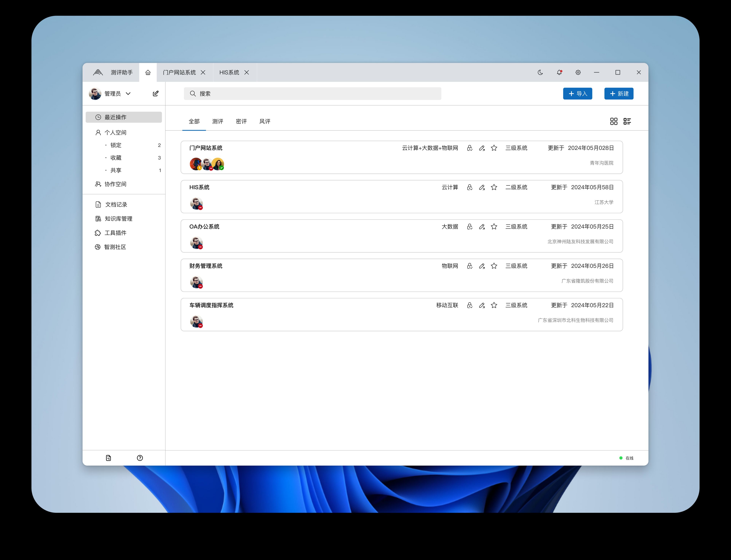Star the OA办公系统 entry as favorite
Image resolution: width=731 pixels, height=560 pixels.
494,226
